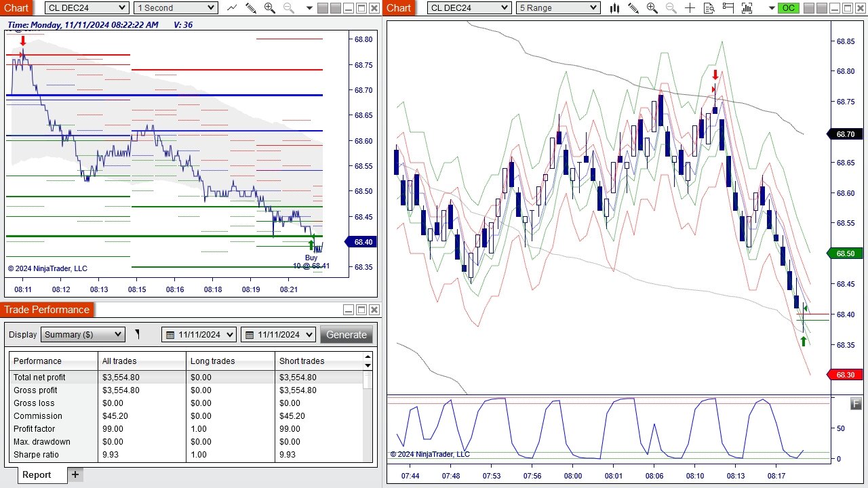Open end date 11/11/2024 dropdown arrow
This screenshot has height=488, width=868.
(x=309, y=335)
